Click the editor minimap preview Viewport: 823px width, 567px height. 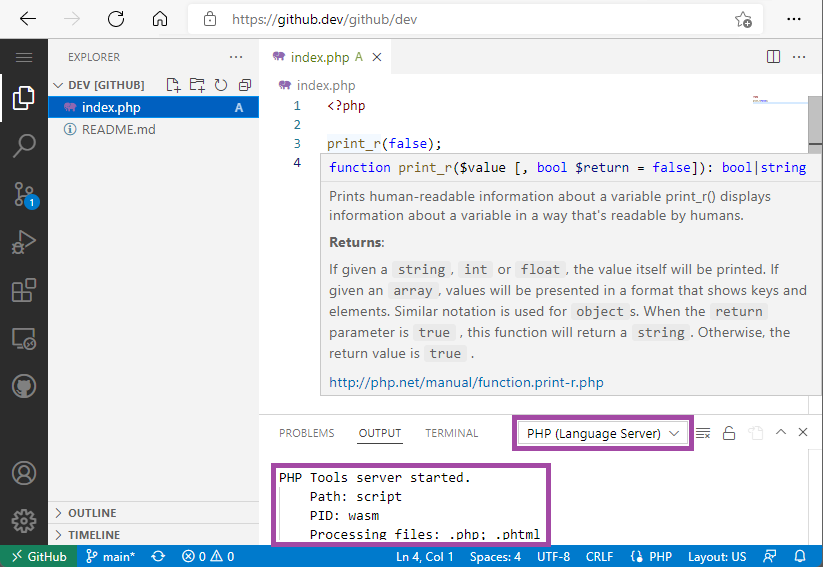tap(779, 100)
